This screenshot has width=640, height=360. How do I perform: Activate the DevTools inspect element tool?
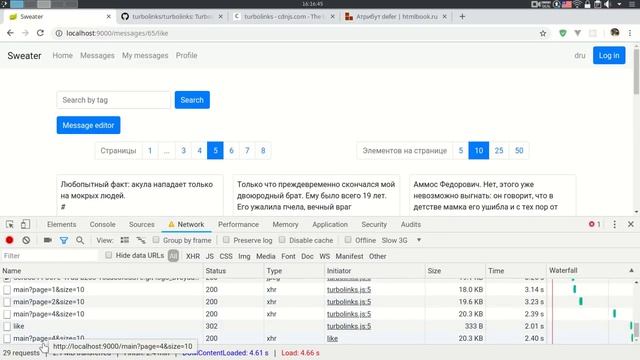coord(10,224)
